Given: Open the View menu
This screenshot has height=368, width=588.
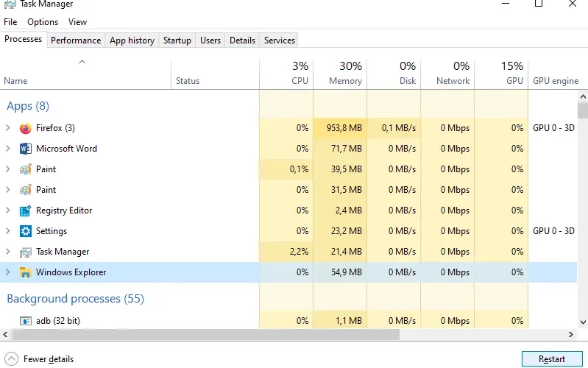Looking at the screenshot, I should [77, 22].
